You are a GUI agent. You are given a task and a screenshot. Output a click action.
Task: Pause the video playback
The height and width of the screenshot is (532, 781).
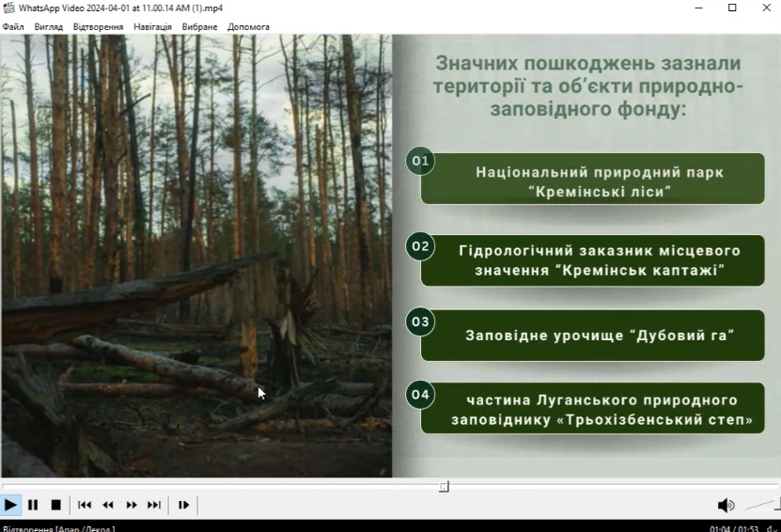click(33, 505)
